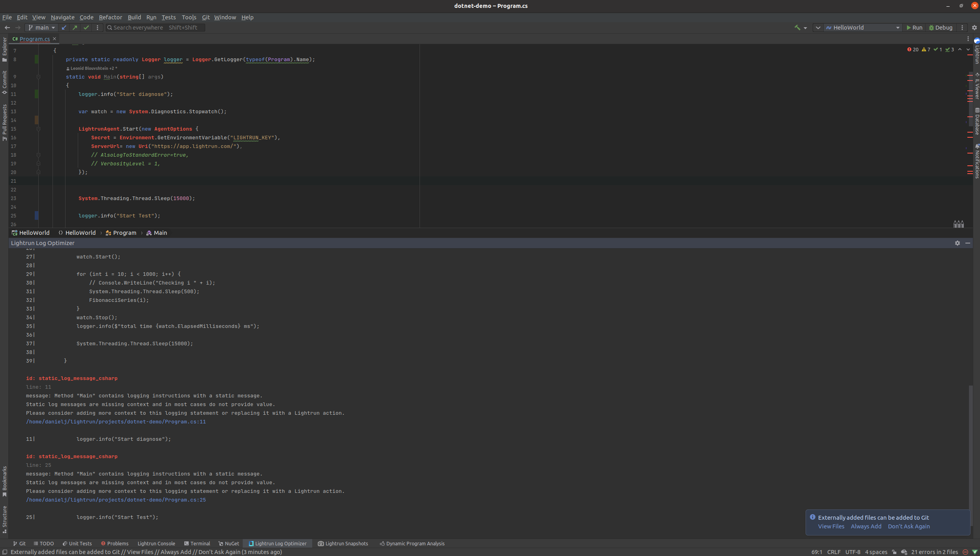Click the green Build hammer icon
Screen dimensions: 980x556
(797, 28)
